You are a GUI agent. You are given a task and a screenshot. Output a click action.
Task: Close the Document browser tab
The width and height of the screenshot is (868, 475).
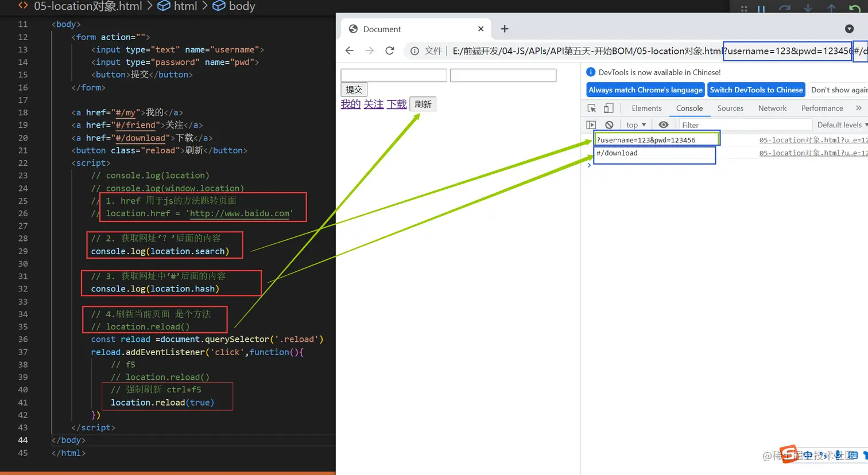(480, 29)
